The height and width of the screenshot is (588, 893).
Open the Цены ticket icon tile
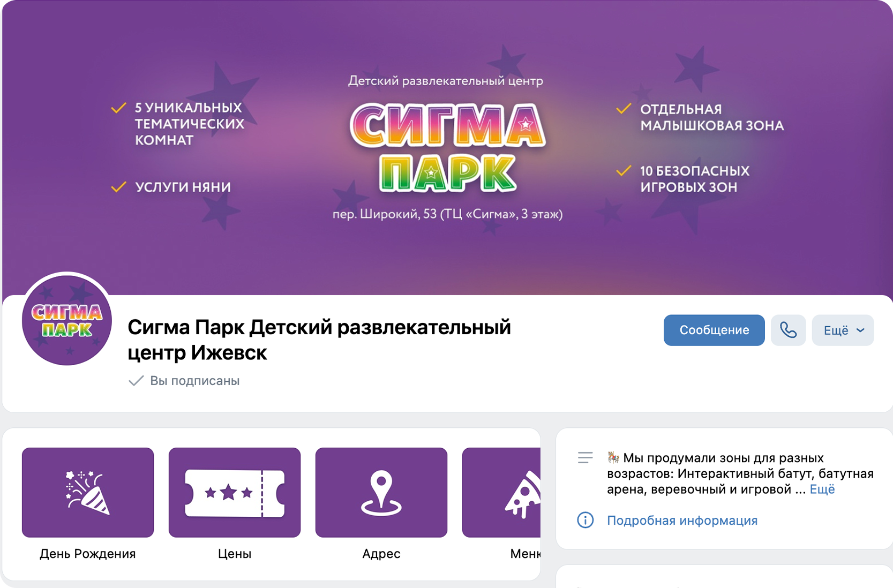[x=235, y=492]
